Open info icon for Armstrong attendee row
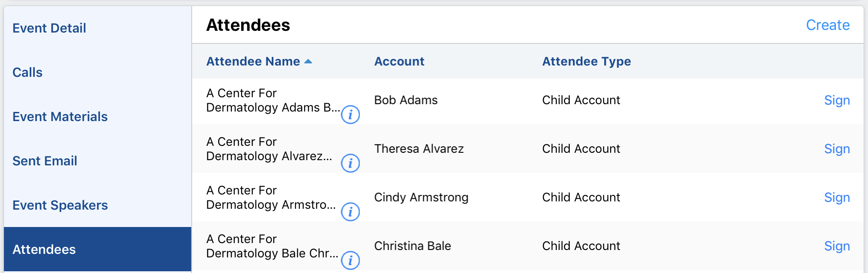Viewport: 868px width, 273px height. pos(350,212)
